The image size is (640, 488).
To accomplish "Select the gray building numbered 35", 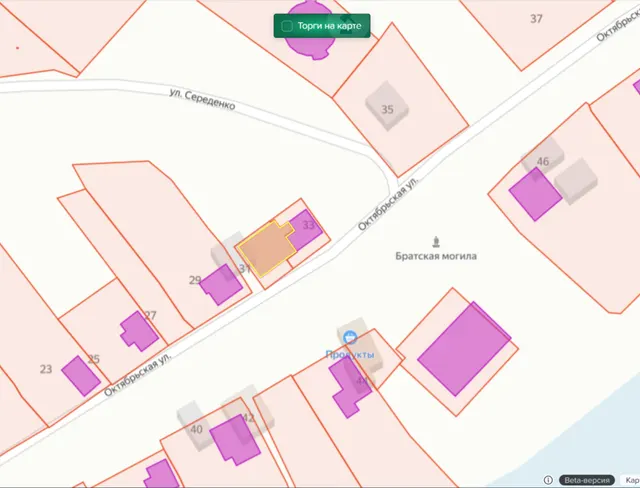I will click(x=387, y=106).
